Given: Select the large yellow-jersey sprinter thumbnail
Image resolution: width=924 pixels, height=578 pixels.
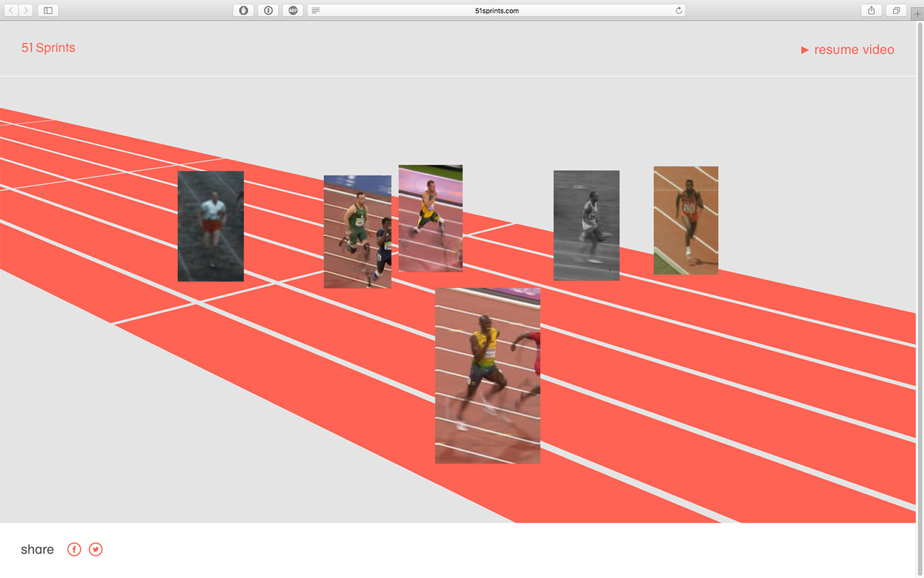Looking at the screenshot, I should point(488,376).
